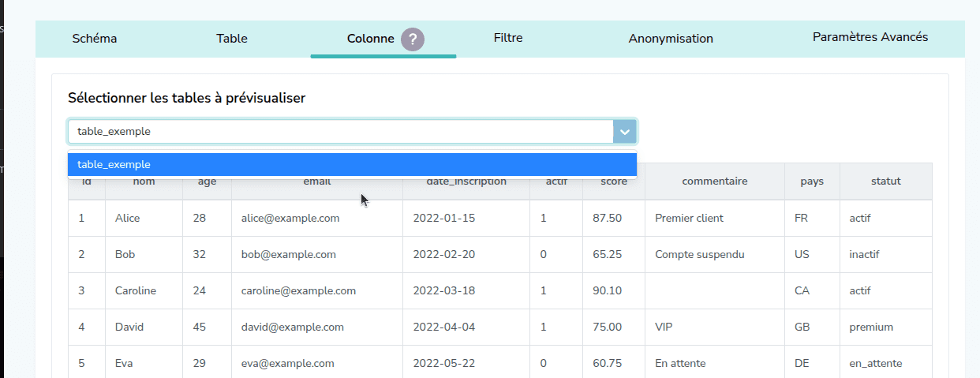Viewport: 980px width, 378px height.
Task: Click the commentaire column header
Action: [714, 182]
